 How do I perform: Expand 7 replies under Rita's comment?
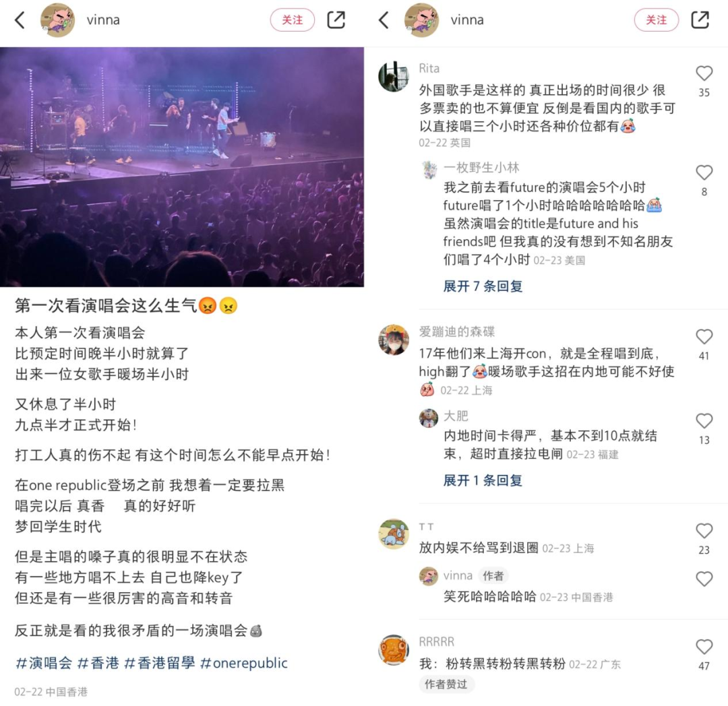[483, 286]
